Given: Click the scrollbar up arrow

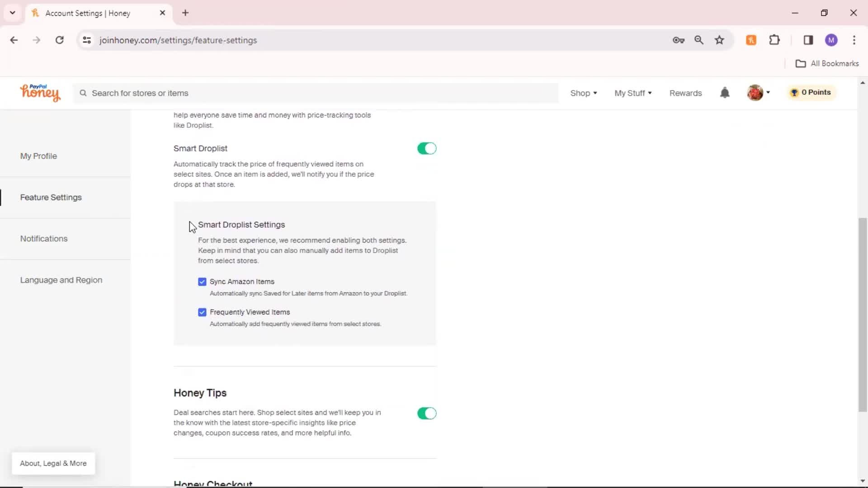Looking at the screenshot, I should tap(863, 83).
